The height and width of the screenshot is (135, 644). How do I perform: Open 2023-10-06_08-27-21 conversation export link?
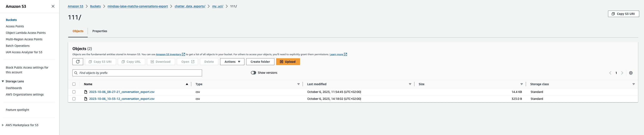[122, 92]
